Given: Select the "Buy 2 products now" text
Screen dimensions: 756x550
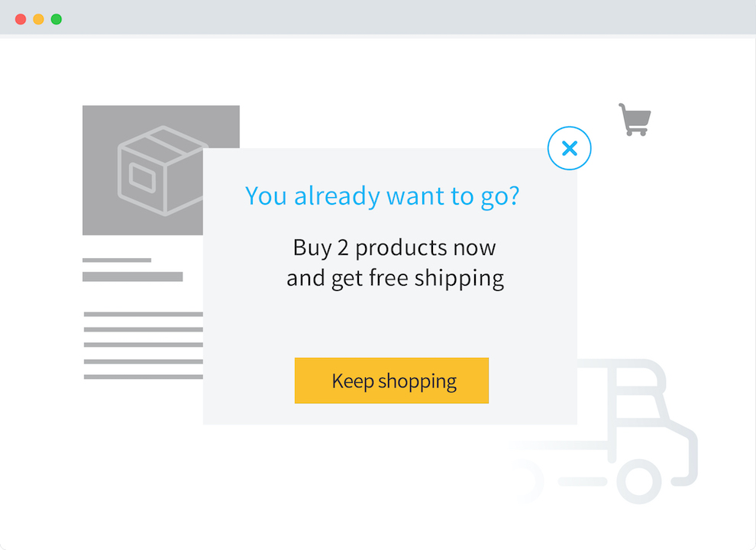Looking at the screenshot, I should point(394,247).
